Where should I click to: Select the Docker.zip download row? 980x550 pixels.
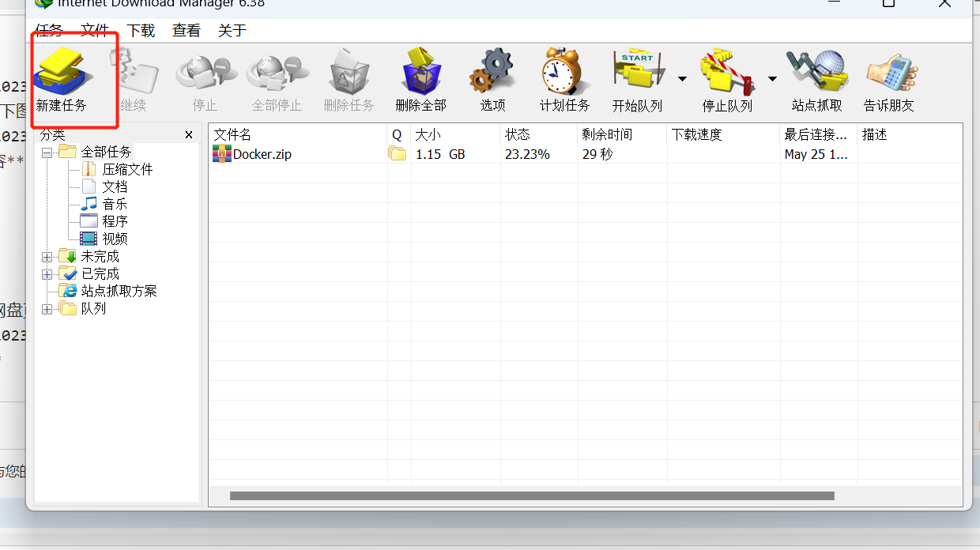[586, 154]
